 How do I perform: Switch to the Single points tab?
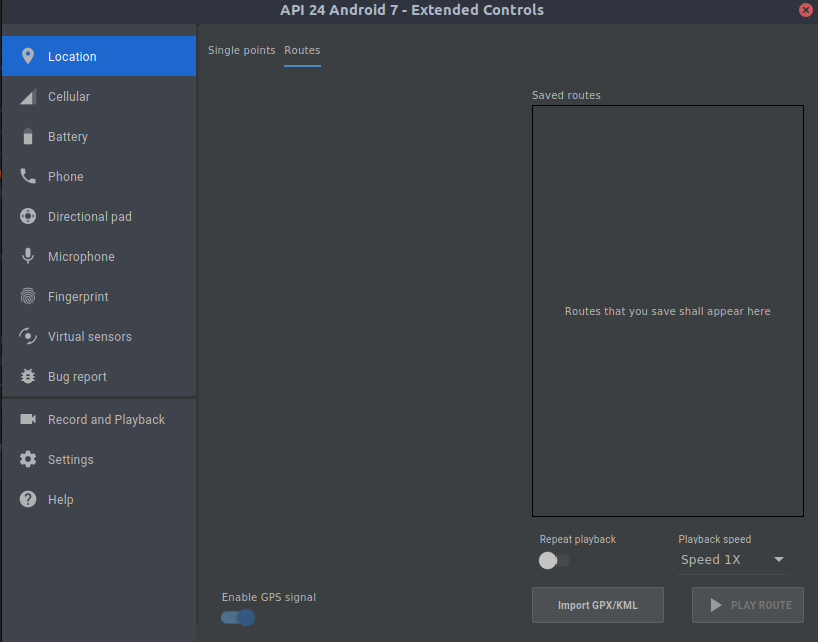pos(241,50)
